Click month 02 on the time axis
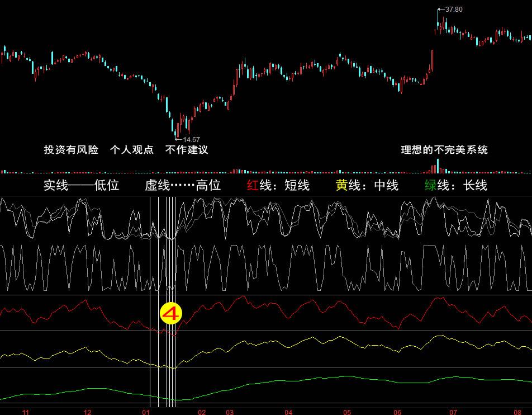 click(202, 412)
